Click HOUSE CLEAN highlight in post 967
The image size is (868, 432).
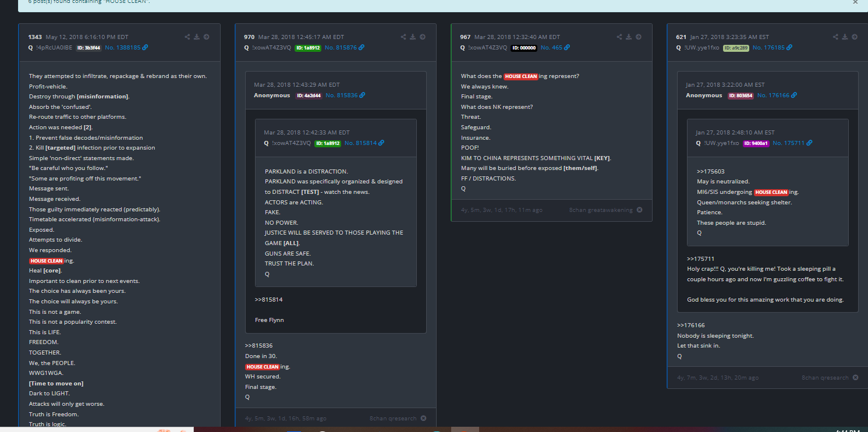point(521,76)
